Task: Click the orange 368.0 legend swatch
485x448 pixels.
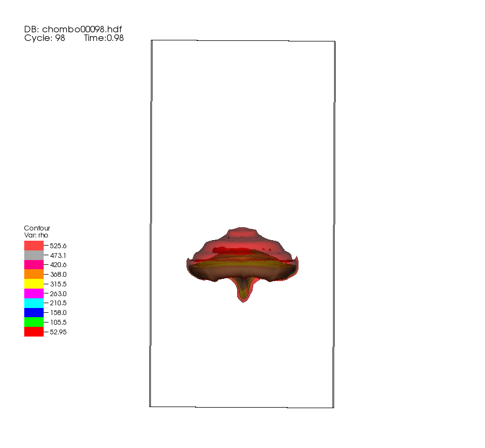Action: click(33, 274)
